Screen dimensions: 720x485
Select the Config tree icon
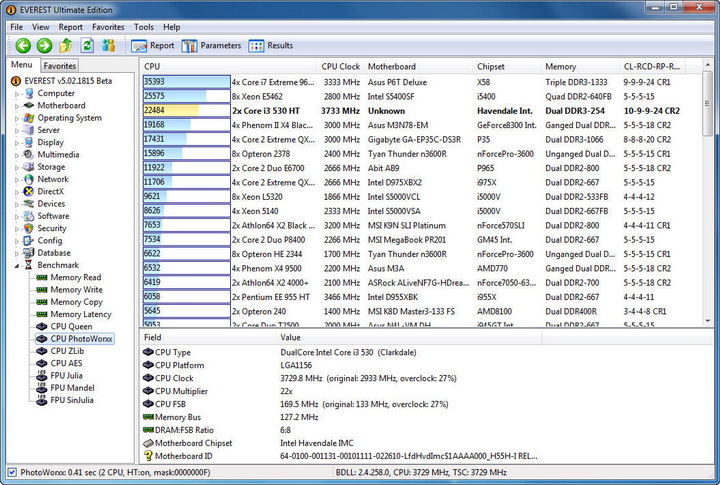coord(29,241)
